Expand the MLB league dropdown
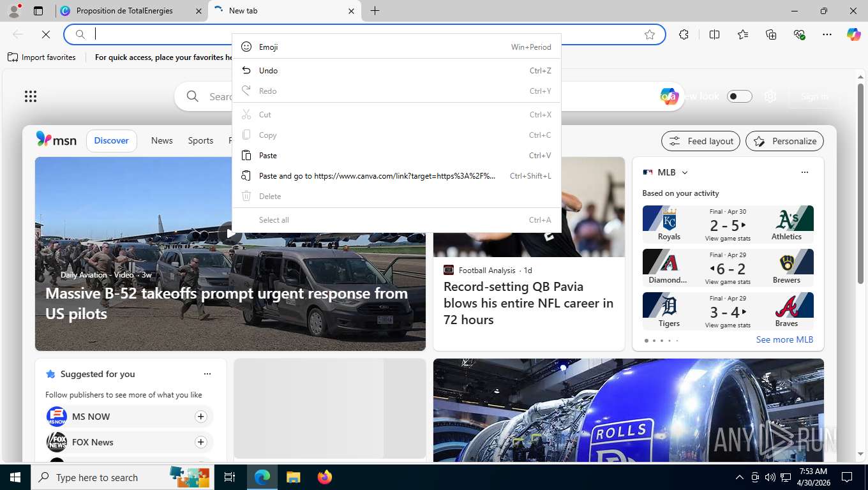The width and height of the screenshot is (868, 490). pos(685,172)
